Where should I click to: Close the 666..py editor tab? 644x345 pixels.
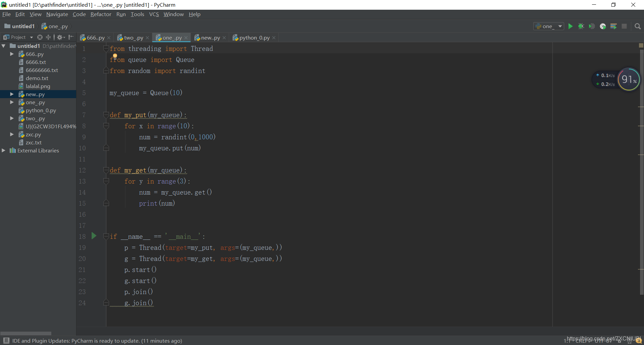(x=109, y=38)
